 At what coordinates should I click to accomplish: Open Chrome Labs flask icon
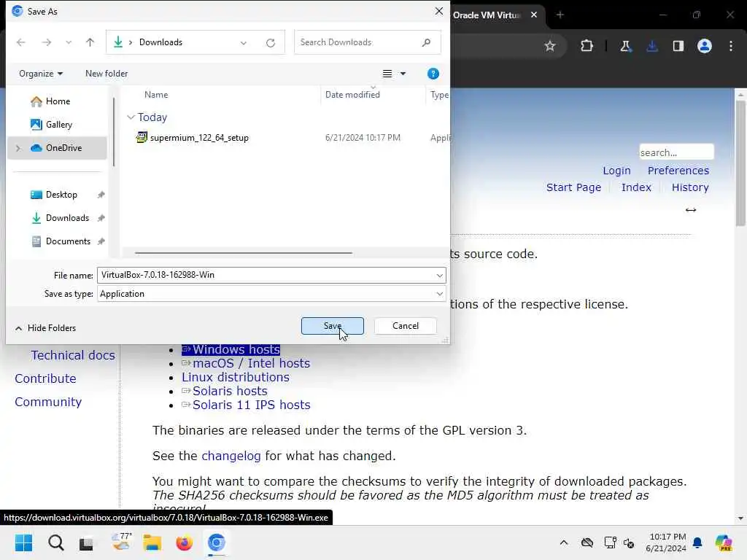tap(625, 46)
